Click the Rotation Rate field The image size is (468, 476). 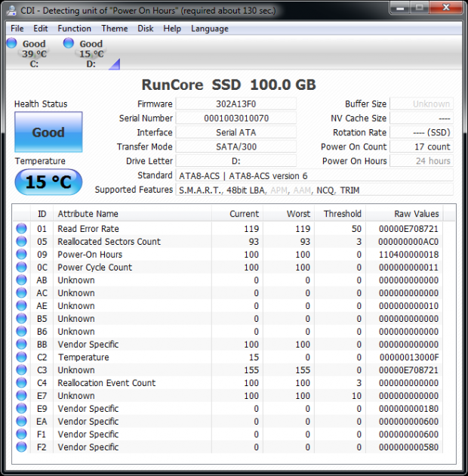[422, 132]
